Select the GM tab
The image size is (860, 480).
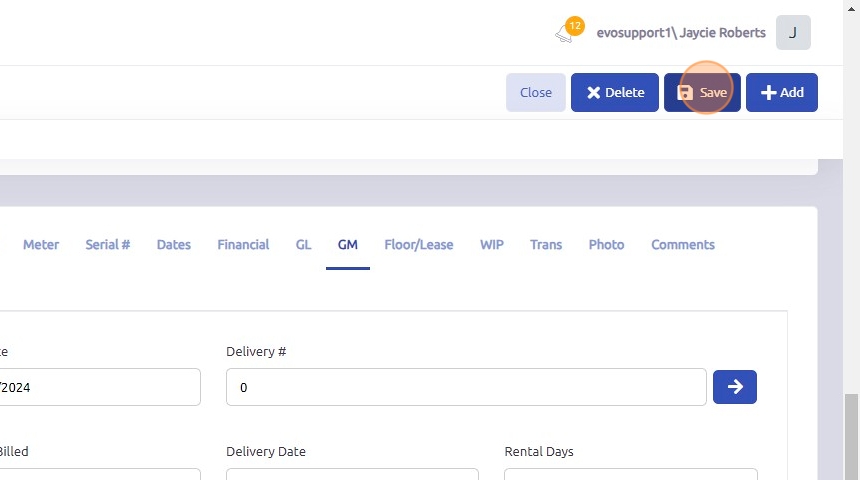click(348, 245)
